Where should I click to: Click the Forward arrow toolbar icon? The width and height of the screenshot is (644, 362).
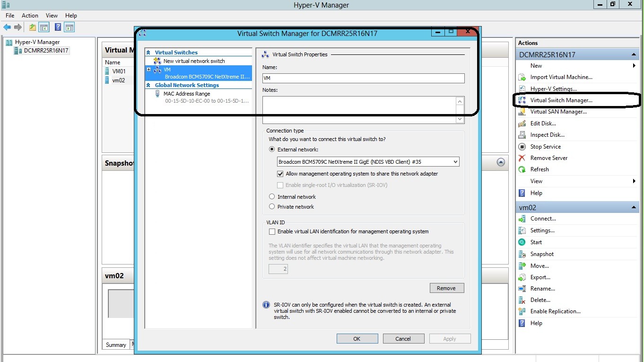pos(18,27)
